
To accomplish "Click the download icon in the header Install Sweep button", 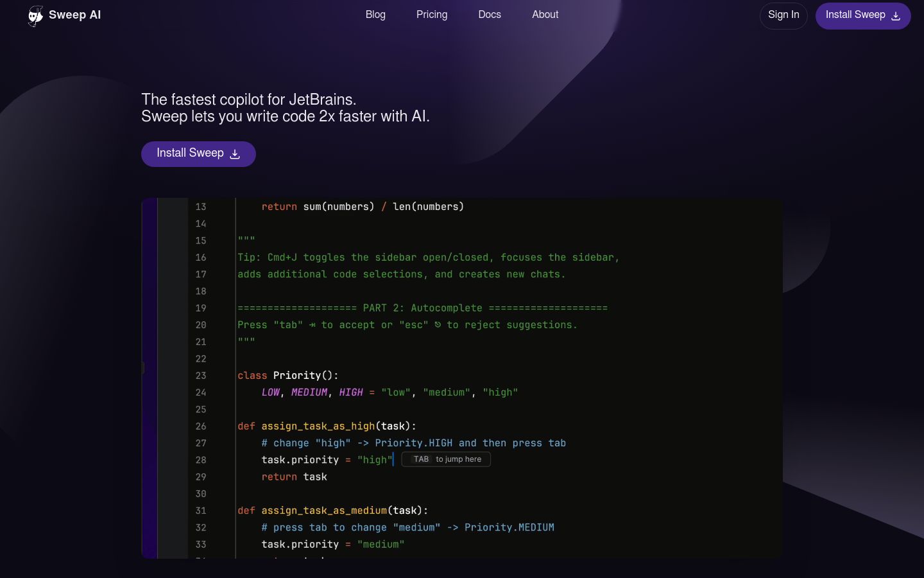I will 896,16.
